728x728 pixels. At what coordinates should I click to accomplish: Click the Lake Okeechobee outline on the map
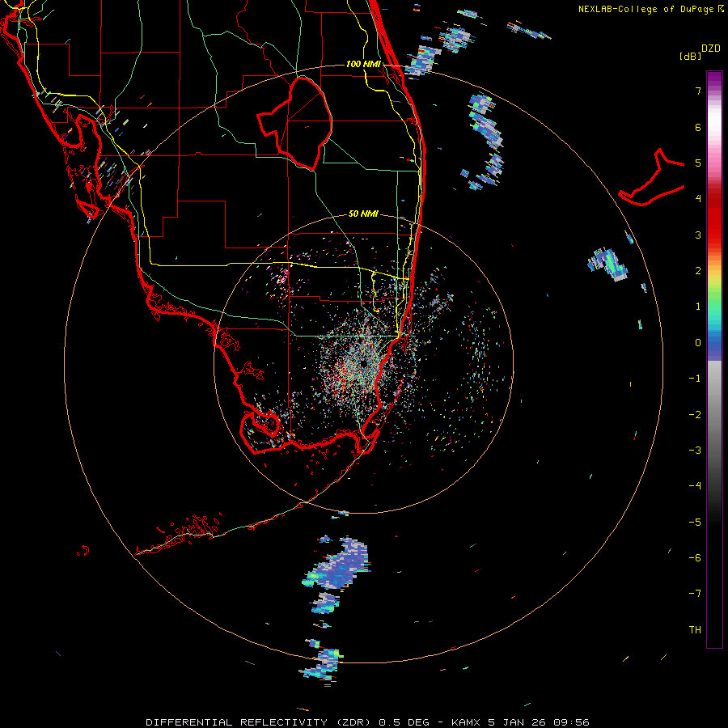coord(294,123)
